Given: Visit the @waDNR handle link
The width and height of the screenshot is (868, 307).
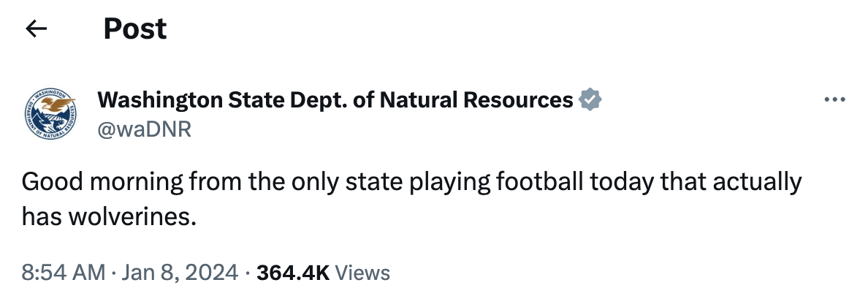Looking at the screenshot, I should click(145, 129).
